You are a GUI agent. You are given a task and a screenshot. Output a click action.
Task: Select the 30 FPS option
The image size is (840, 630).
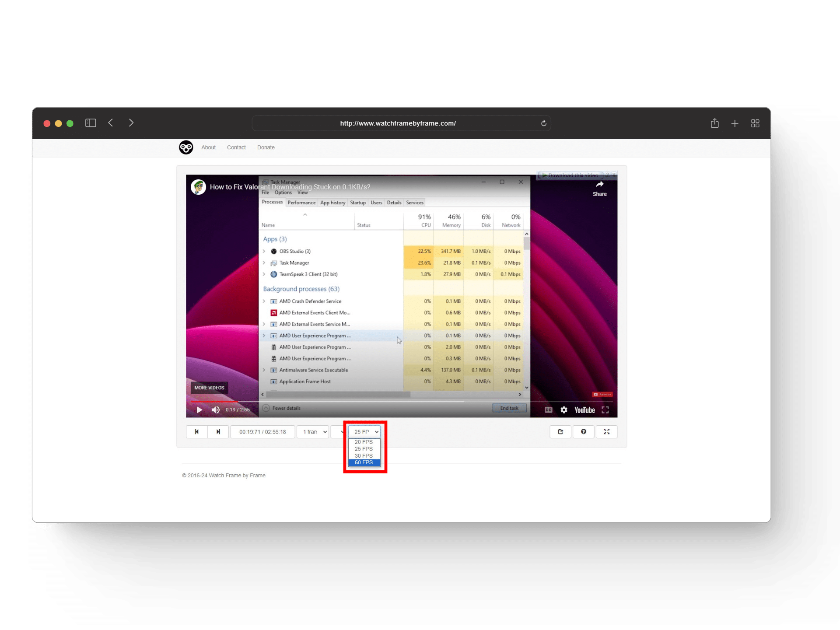pos(364,456)
